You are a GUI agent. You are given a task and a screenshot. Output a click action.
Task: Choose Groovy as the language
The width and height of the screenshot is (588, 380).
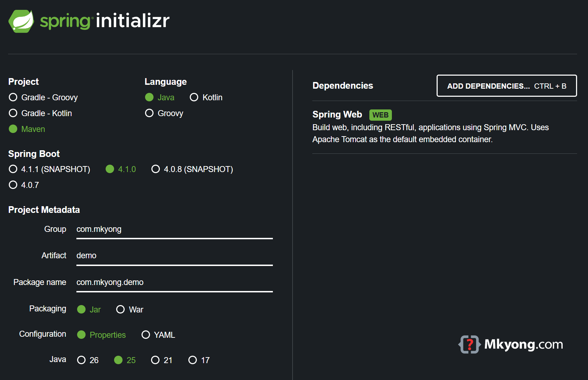click(164, 113)
